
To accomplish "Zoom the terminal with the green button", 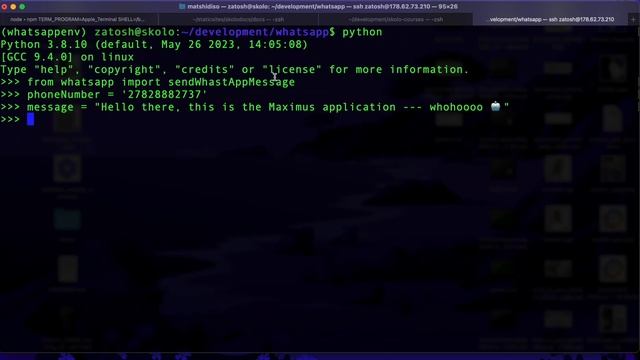I will [x=22, y=7].
